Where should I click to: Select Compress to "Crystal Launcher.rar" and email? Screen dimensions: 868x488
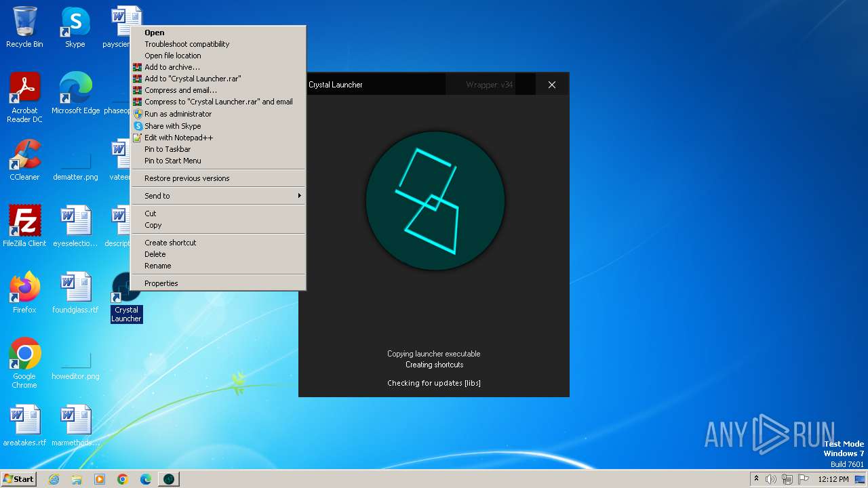[x=218, y=102]
